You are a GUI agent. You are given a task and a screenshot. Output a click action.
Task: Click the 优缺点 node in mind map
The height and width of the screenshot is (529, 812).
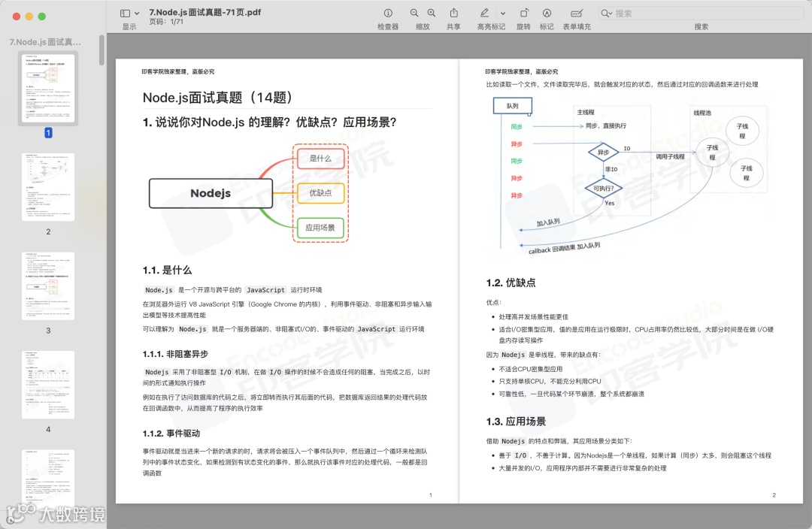click(x=320, y=192)
